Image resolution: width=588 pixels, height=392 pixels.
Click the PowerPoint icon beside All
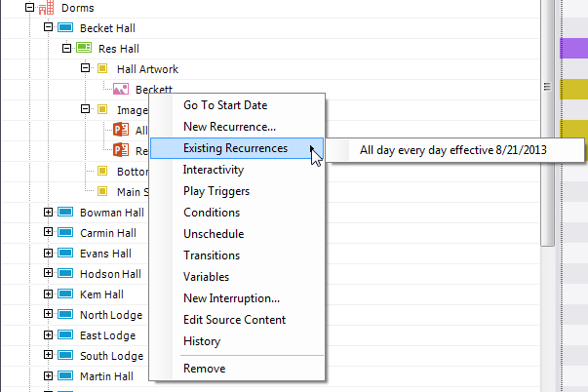121,130
